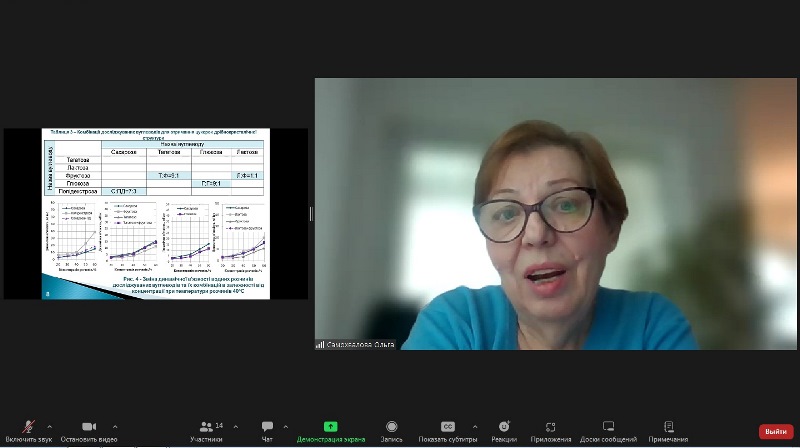Open Примечания notes panel
Viewport: 800px width, 448px height.
pos(668,428)
